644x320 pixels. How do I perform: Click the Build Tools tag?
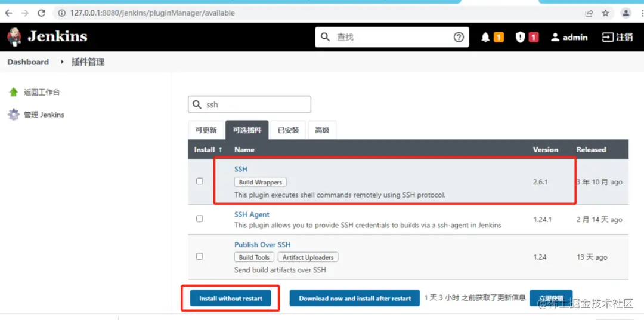pos(254,257)
